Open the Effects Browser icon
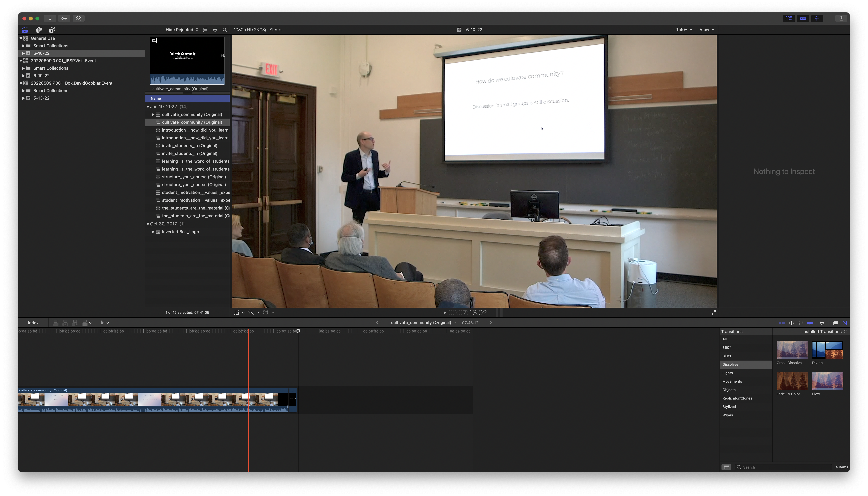Viewport: 868px width, 496px height. [x=835, y=323]
